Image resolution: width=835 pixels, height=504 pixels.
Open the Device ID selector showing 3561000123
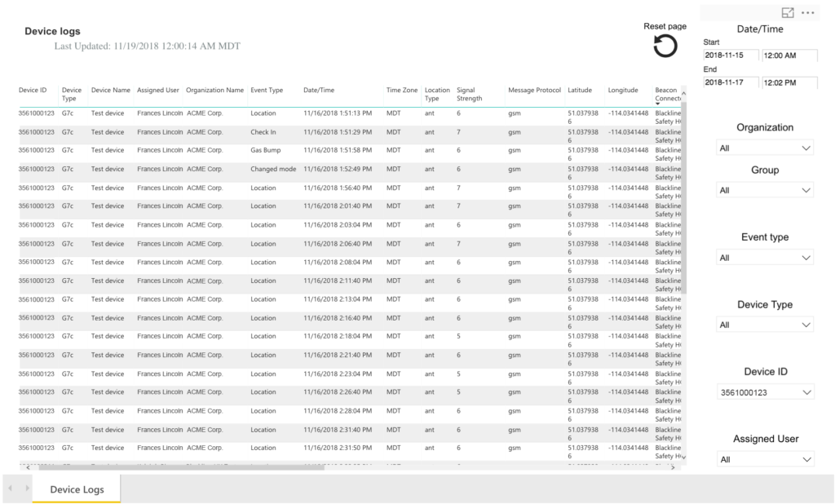pos(763,391)
